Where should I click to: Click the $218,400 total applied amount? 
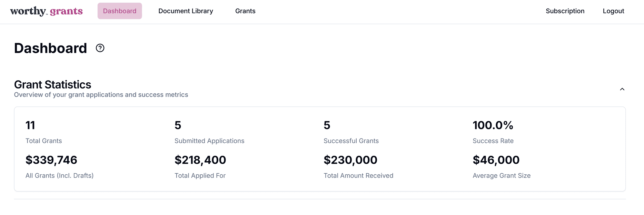tap(200, 160)
